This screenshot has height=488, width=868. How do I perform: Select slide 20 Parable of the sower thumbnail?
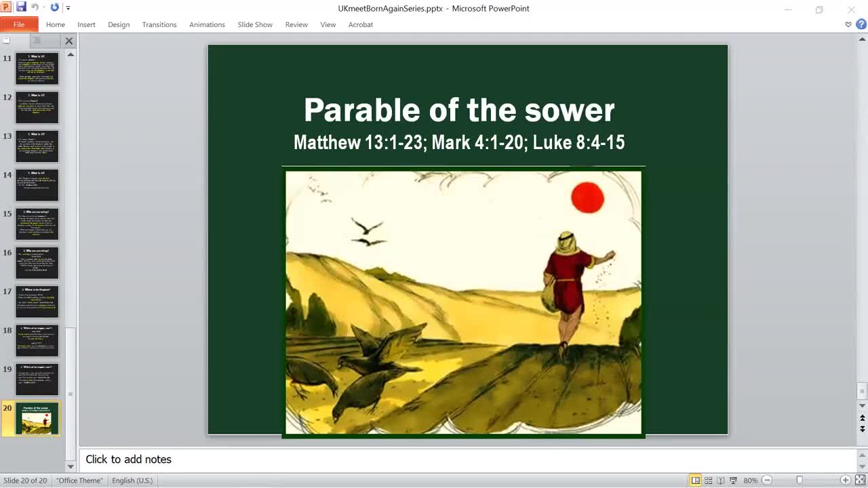pyautogui.click(x=37, y=419)
